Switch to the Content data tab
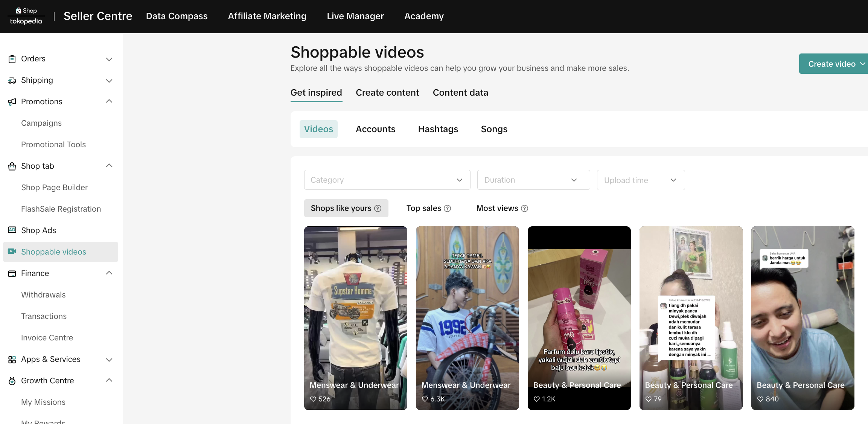The width and height of the screenshot is (868, 424). [460, 93]
